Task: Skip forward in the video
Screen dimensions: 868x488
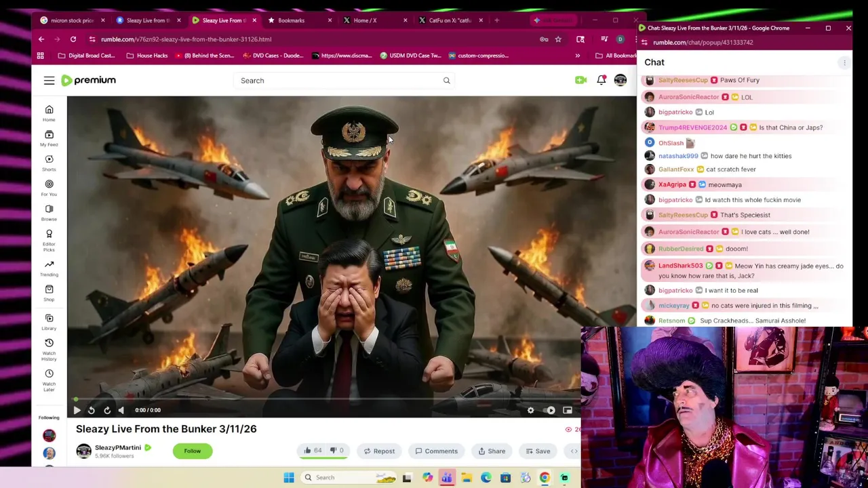Action: click(x=107, y=410)
